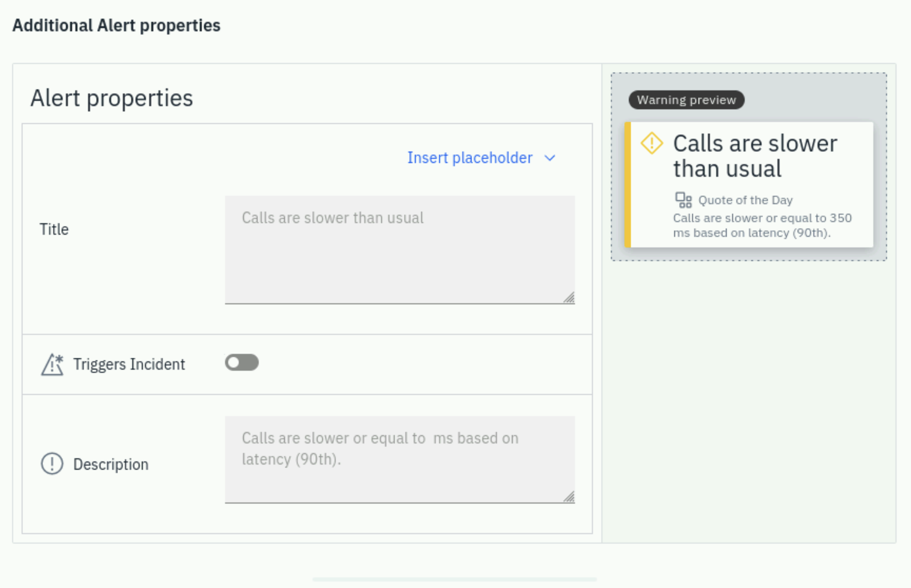Click the horizontal scrollbar at the bottom

pyautogui.click(x=455, y=579)
